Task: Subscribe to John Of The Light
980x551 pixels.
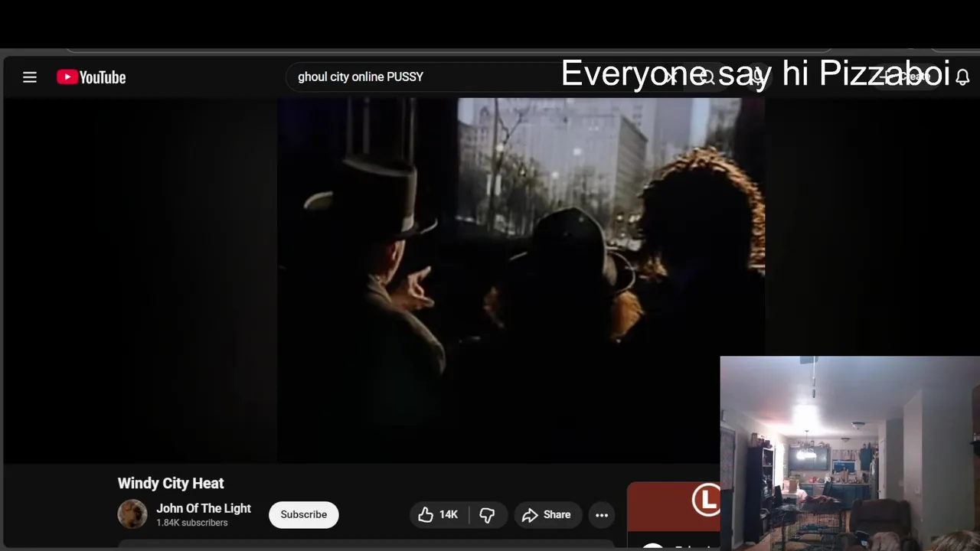Action: point(303,514)
